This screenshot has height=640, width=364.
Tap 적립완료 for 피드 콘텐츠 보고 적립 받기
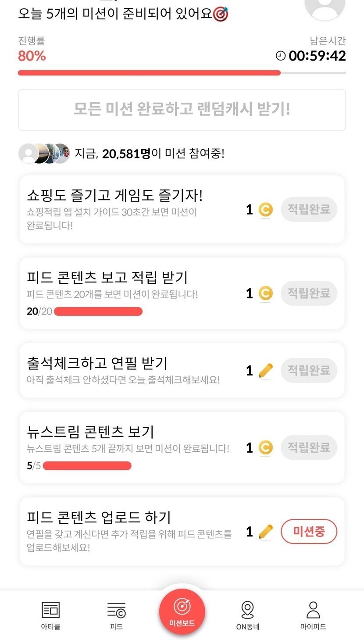point(309,293)
